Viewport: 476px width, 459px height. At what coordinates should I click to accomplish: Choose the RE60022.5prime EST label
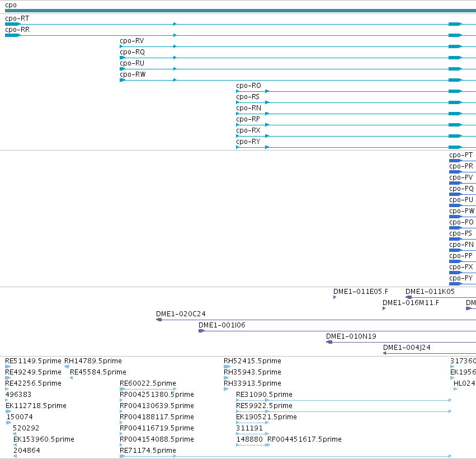(x=148, y=384)
